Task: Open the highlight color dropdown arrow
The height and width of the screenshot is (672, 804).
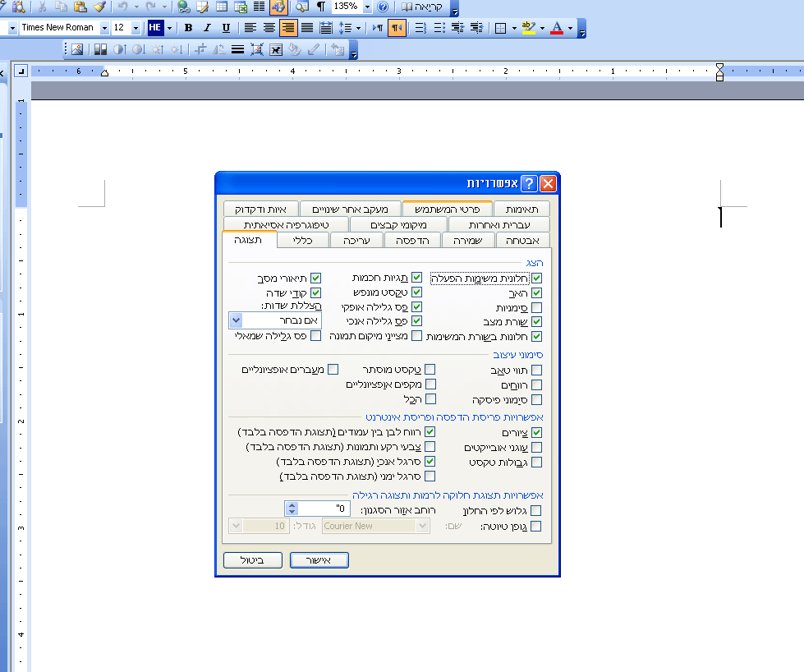Action: (x=542, y=28)
